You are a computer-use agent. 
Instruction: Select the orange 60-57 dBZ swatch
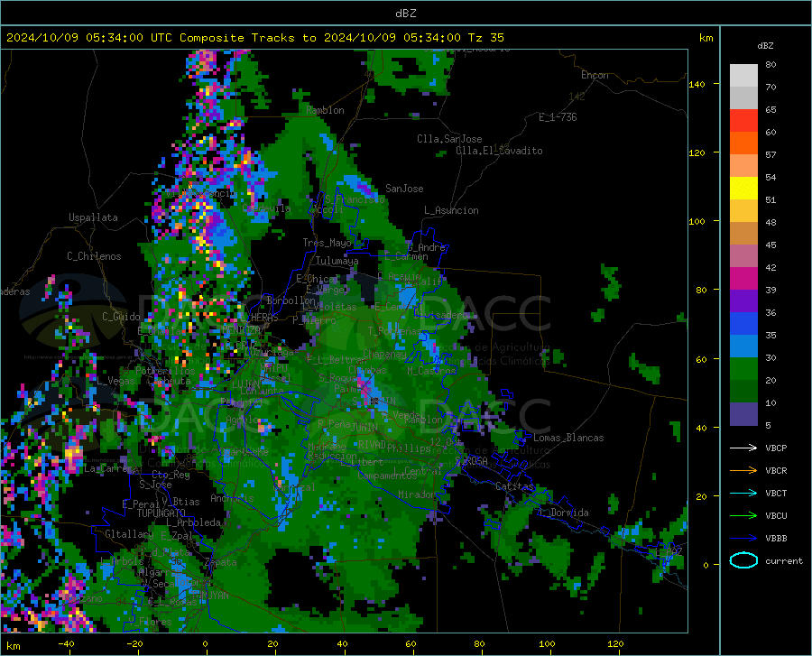pos(743,143)
